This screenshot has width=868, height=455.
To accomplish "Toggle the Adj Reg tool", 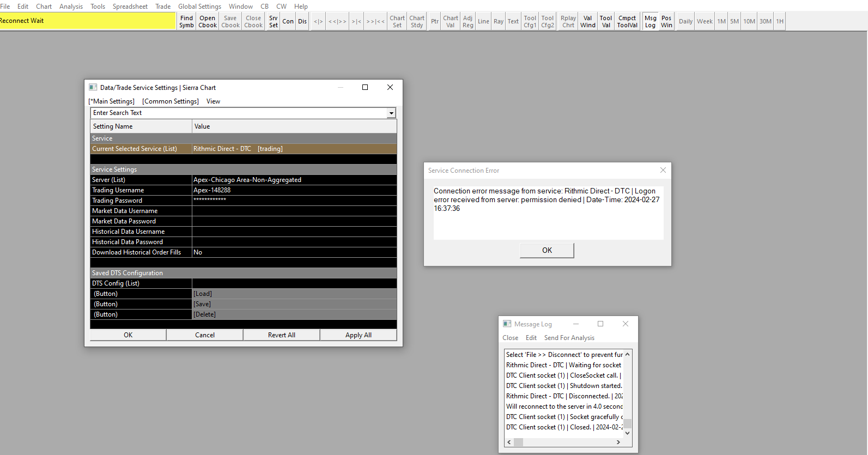I will click(468, 21).
